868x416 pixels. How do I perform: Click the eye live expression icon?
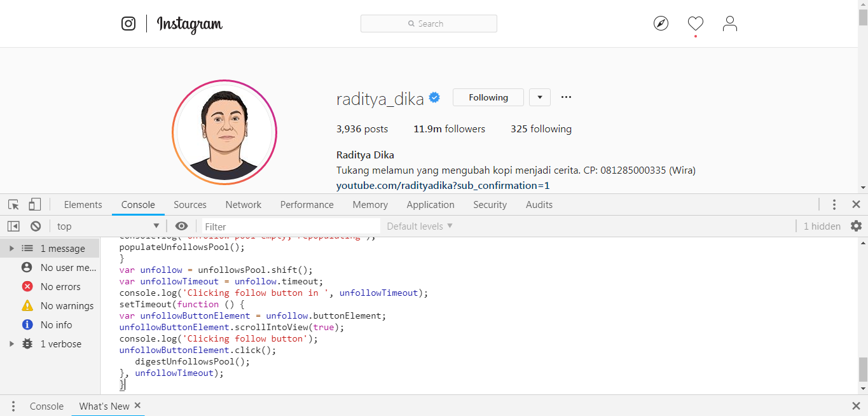pos(182,226)
